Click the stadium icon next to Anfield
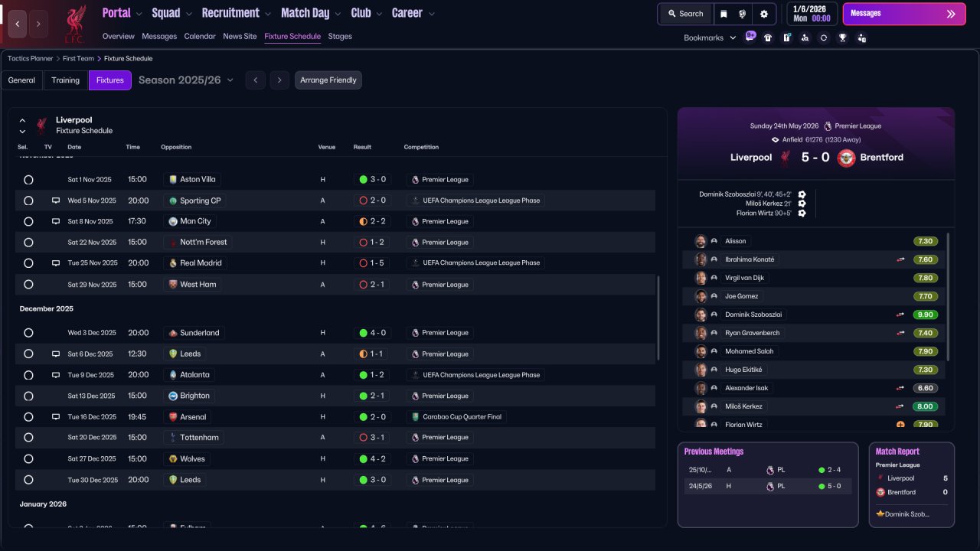The width and height of the screenshot is (980, 551). (x=775, y=140)
